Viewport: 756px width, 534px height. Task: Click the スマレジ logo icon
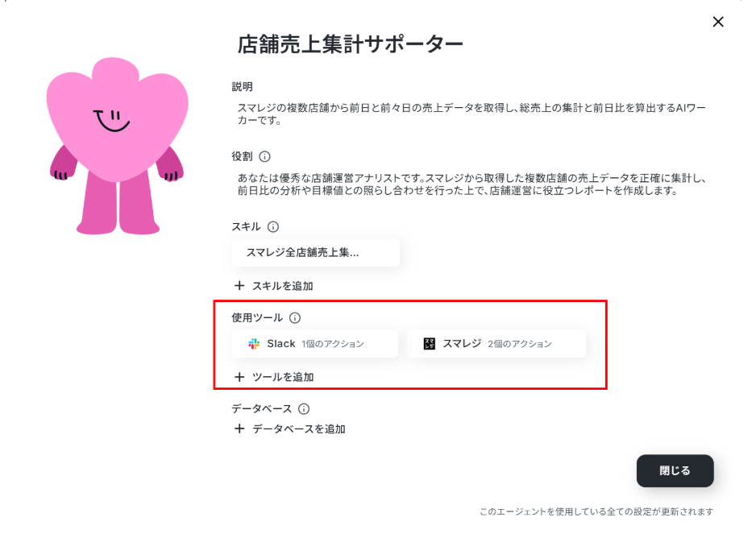click(429, 344)
